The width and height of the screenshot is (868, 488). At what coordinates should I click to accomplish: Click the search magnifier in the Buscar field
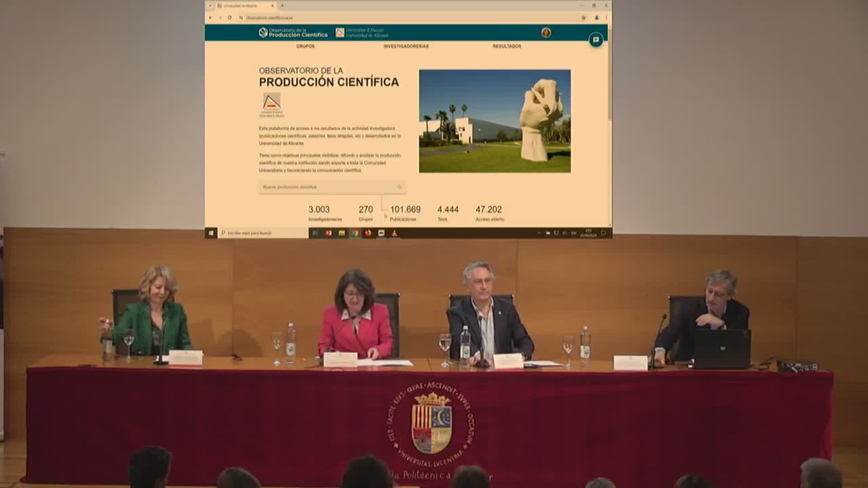click(x=400, y=187)
